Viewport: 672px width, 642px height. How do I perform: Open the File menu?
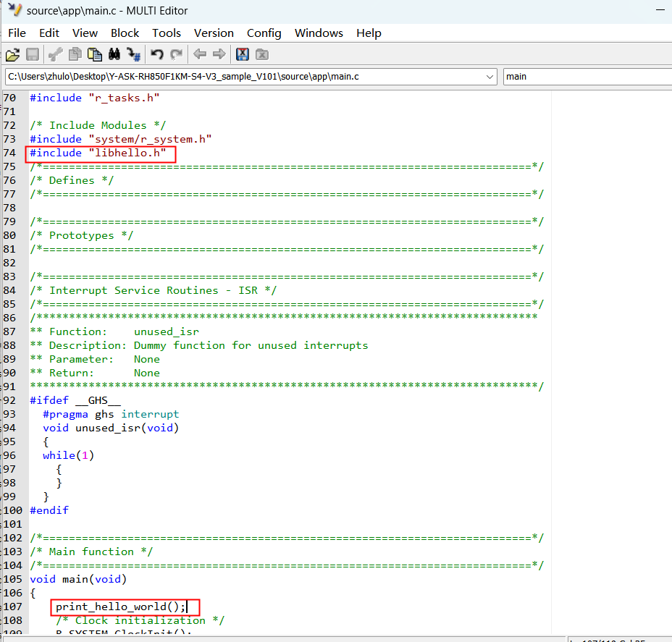tap(17, 33)
